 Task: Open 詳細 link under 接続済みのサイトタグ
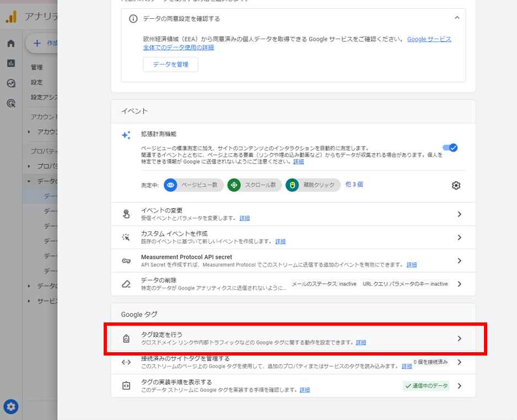[407, 367]
